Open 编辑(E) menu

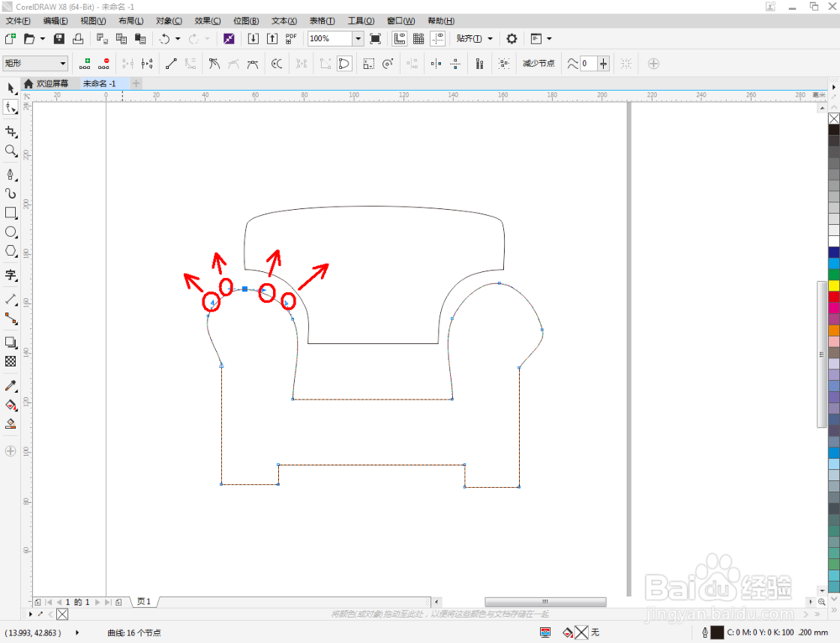[x=55, y=21]
